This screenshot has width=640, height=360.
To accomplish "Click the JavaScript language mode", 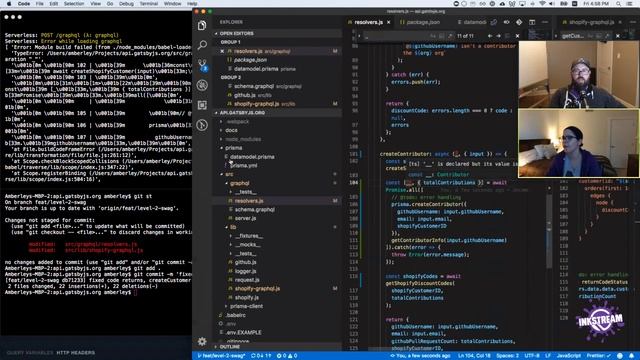I will (x=569, y=356).
